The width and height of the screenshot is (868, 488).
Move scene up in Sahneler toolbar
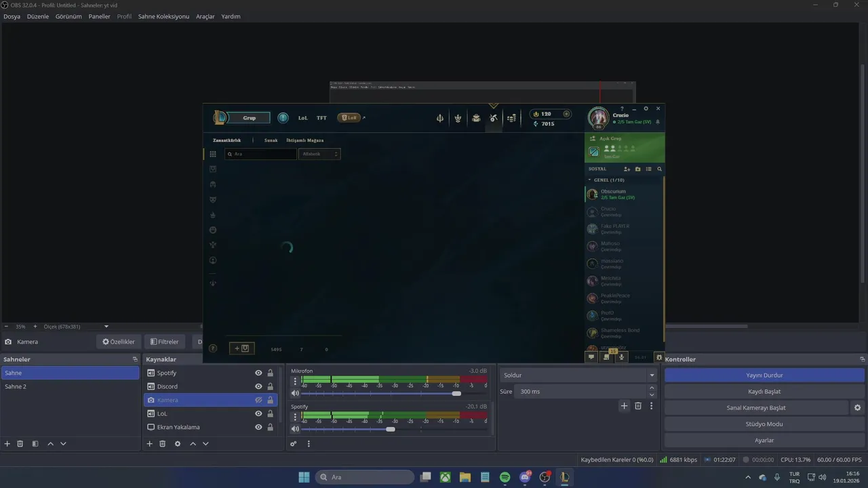point(50,444)
